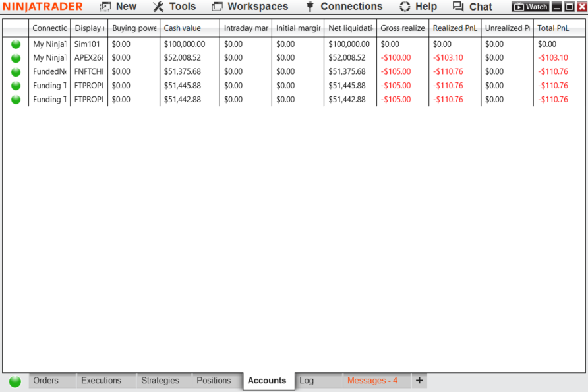Viewport: 588px width, 392px height.
Task: Click green status icon for $51,445.88 row
Action: [16, 86]
